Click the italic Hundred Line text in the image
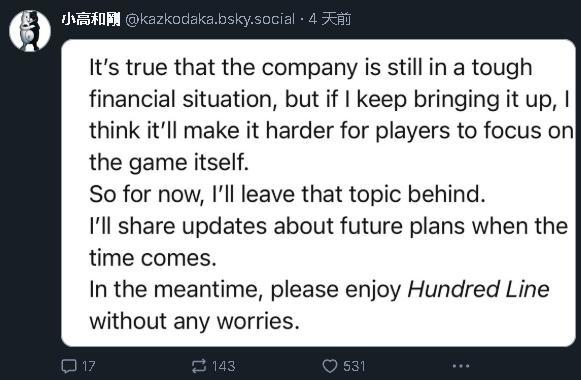581x380 pixels. click(478, 289)
